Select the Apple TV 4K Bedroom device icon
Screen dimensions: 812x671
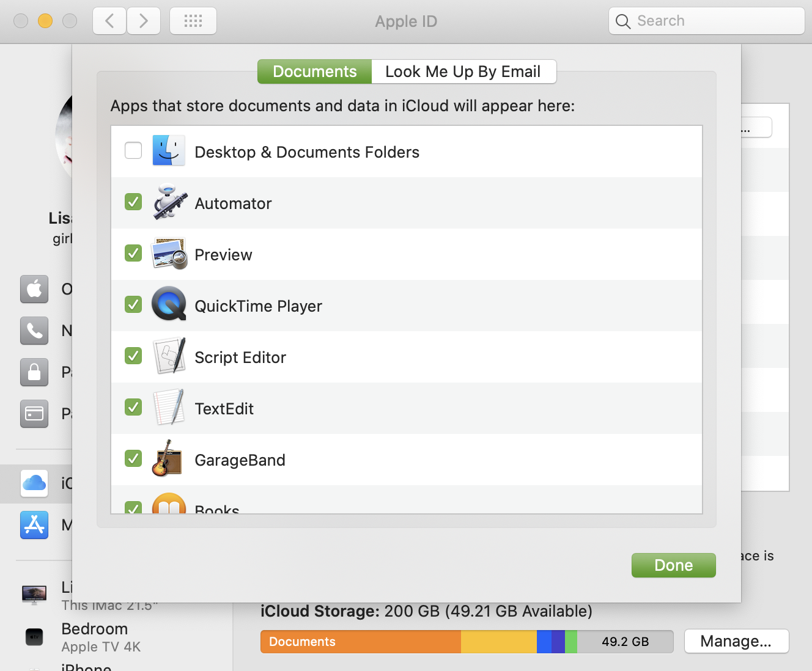point(34,637)
